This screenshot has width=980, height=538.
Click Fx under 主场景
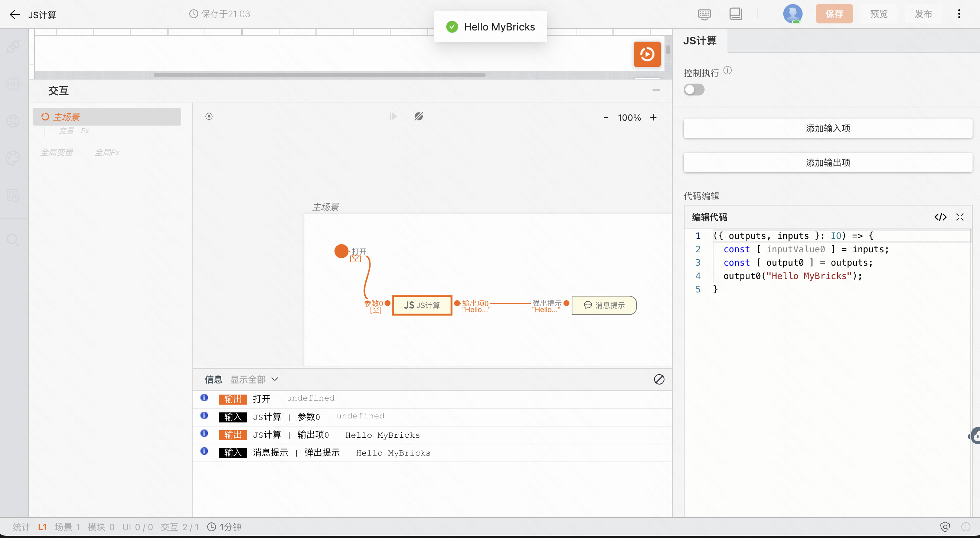point(85,130)
